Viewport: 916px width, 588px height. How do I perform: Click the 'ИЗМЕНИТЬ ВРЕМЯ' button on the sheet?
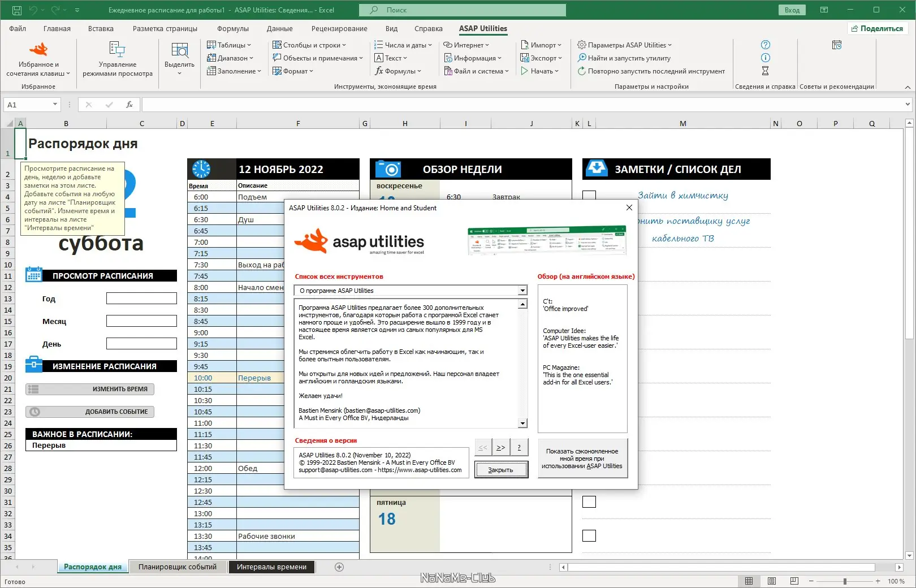[90, 389]
